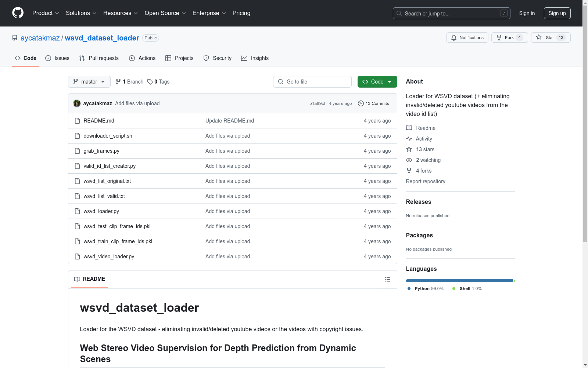Switch to the Actions tab
The image size is (588, 368).
[x=142, y=58]
